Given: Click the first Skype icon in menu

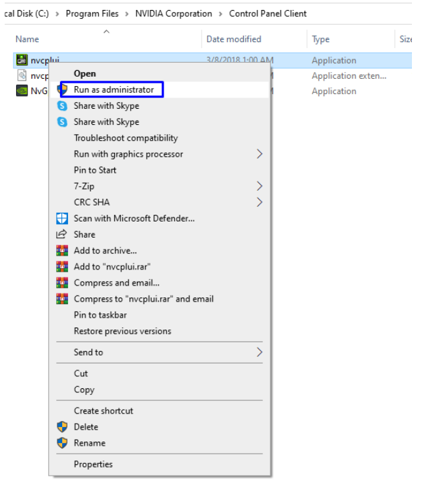Looking at the screenshot, I should click(62, 106).
